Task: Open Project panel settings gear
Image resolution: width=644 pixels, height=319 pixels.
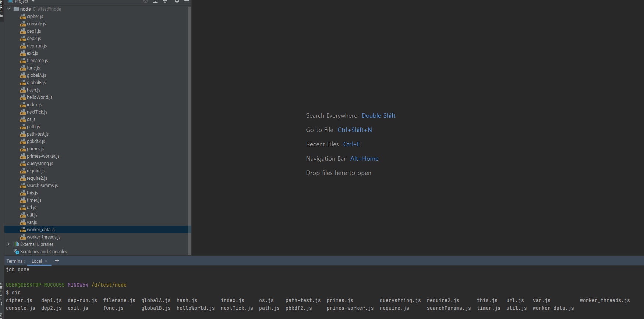Action: (x=177, y=1)
